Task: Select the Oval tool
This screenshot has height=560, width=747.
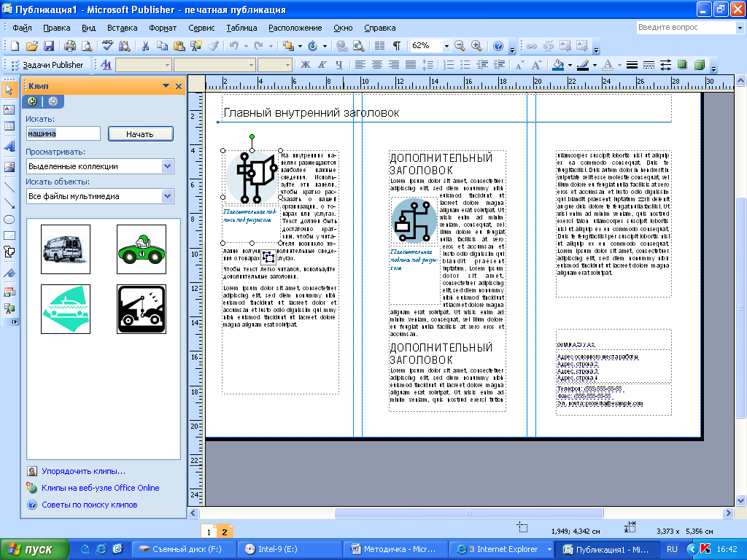Action: click(9, 219)
